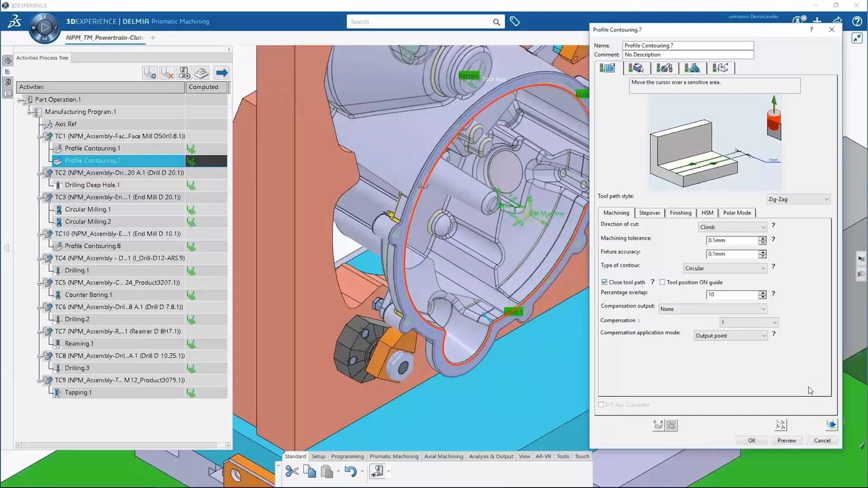Switch to the HSM tab

coord(707,213)
